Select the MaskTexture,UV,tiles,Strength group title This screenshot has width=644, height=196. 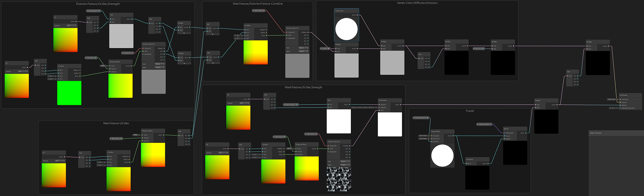303,87
